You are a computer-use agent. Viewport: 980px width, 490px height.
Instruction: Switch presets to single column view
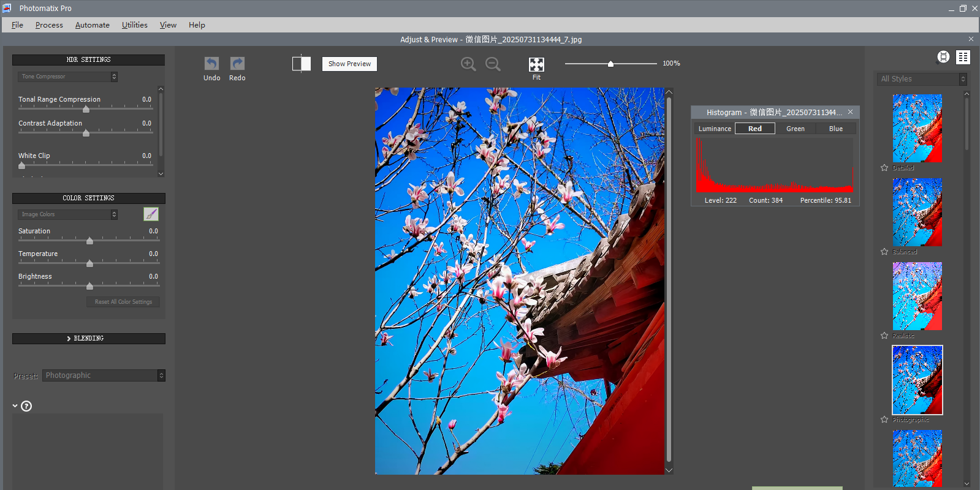click(943, 57)
